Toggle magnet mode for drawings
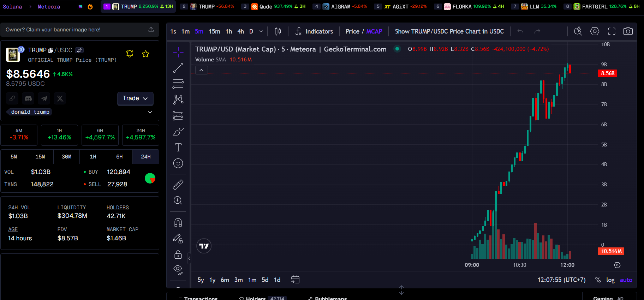This screenshot has width=644, height=300. (x=178, y=222)
